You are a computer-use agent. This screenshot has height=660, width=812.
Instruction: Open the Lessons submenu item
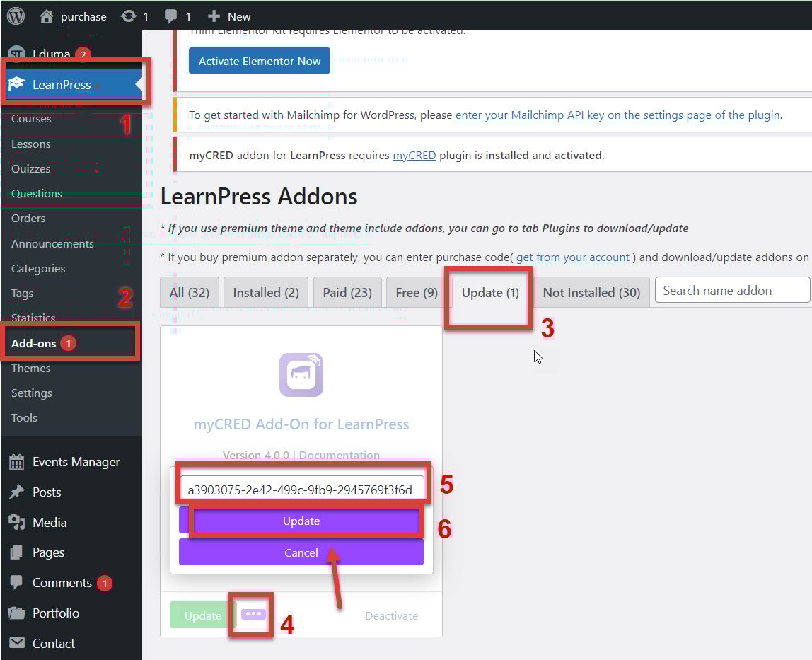[x=31, y=144]
